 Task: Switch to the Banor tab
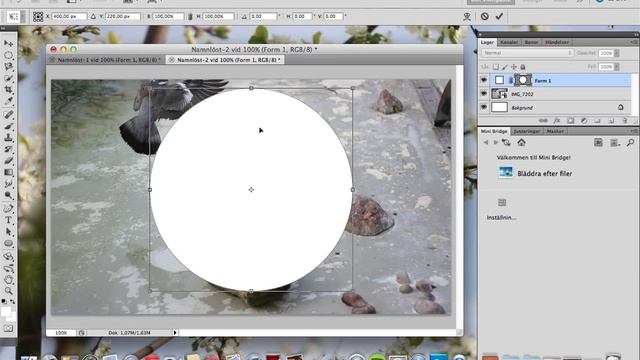point(531,42)
